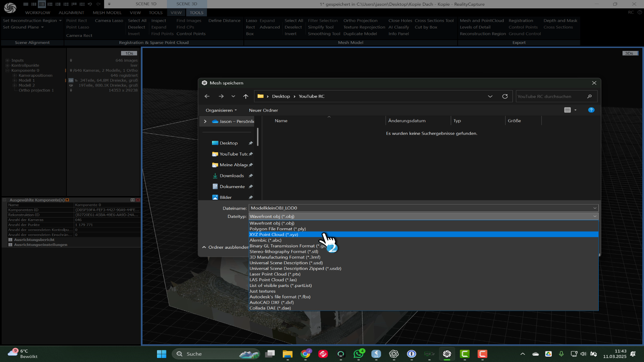Expand the Jason – Persönlich OneDrive node
The image size is (644, 362).
pos(205,121)
